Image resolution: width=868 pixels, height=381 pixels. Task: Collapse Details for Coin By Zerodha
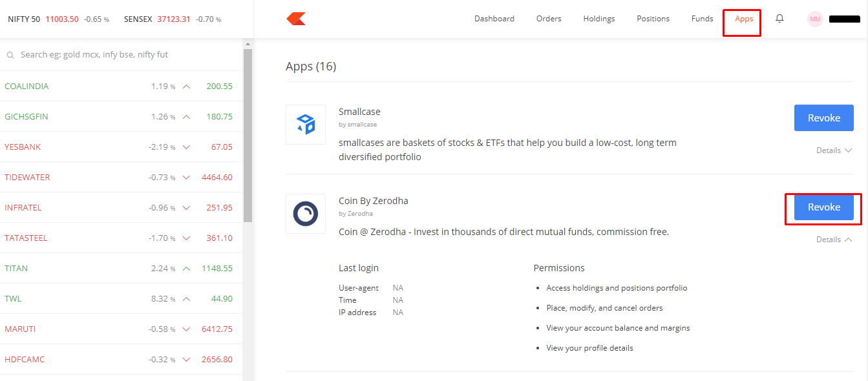pyautogui.click(x=834, y=240)
